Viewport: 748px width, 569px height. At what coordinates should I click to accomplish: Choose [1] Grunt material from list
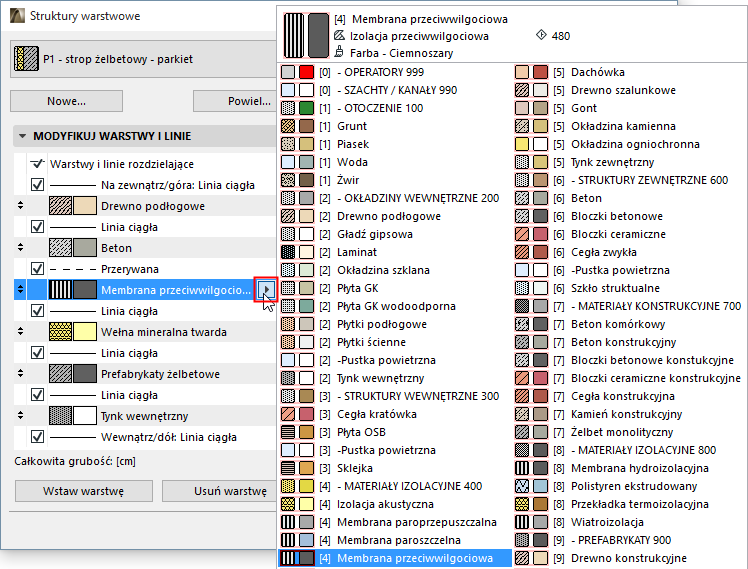396,126
